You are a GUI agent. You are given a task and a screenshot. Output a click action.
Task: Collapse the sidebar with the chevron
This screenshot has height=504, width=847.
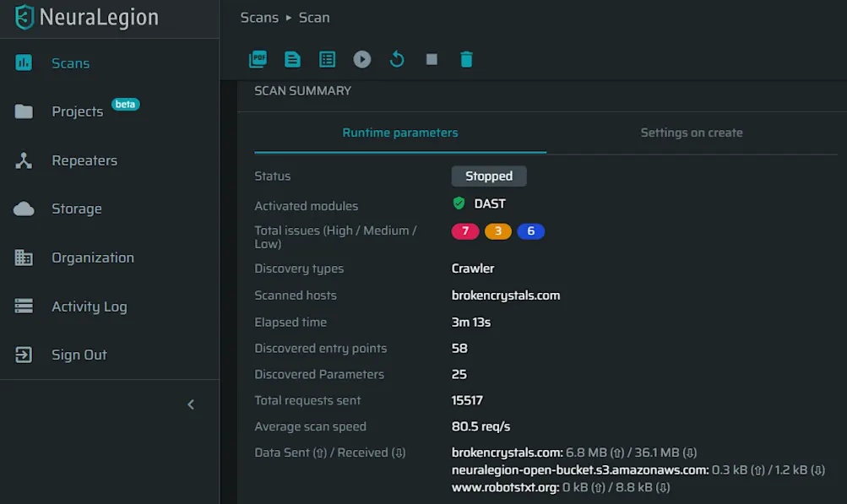191,404
